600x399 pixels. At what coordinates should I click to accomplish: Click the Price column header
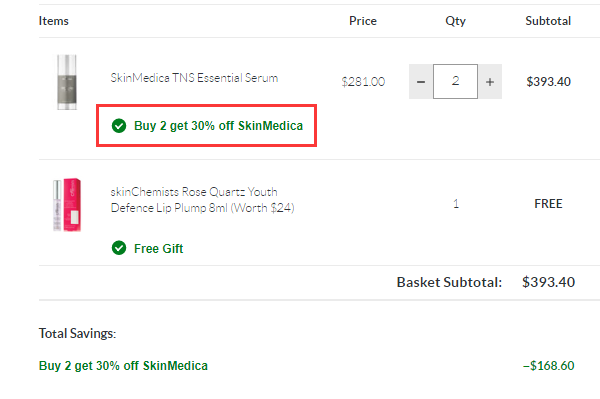point(363,21)
